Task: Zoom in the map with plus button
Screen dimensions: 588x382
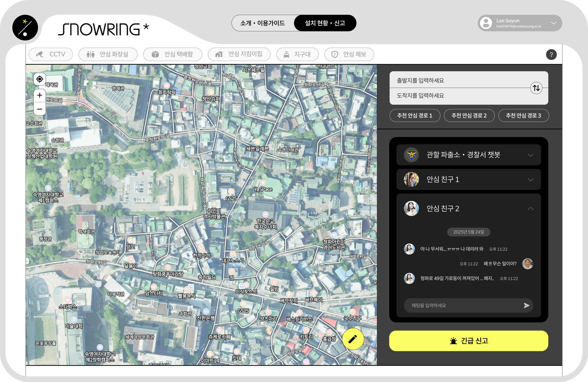Action: 40,95
